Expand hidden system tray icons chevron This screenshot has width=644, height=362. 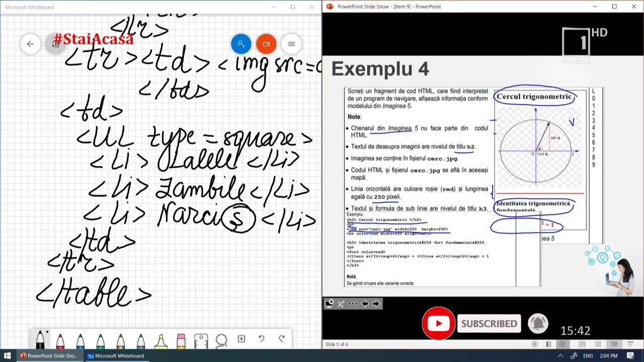click(x=560, y=356)
